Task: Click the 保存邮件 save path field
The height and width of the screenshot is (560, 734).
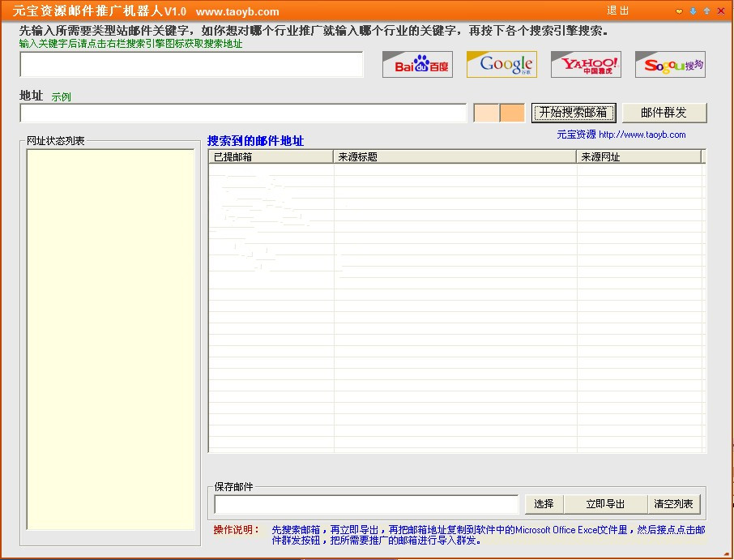Action: click(x=365, y=505)
